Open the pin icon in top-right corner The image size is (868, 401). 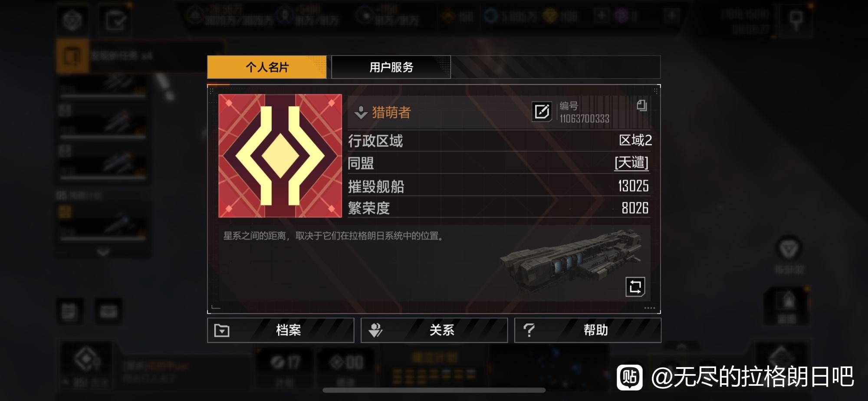click(x=796, y=20)
